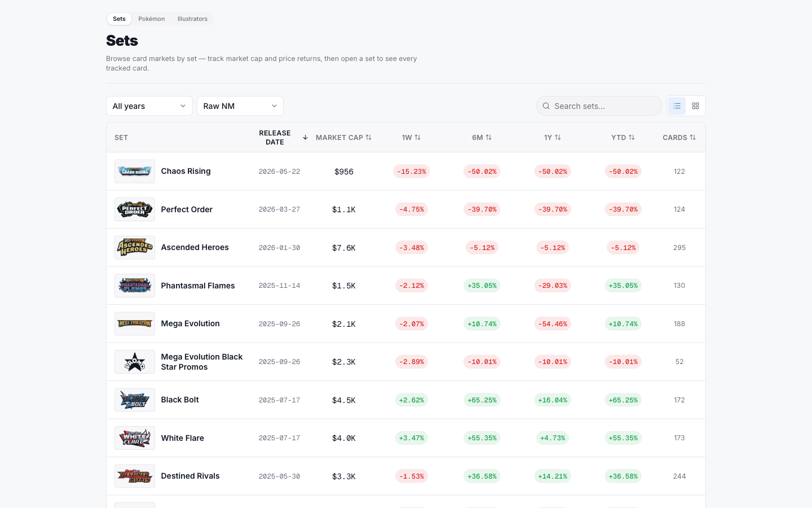Switch to the Pokémon tab
This screenshot has height=508, width=812.
point(152,19)
